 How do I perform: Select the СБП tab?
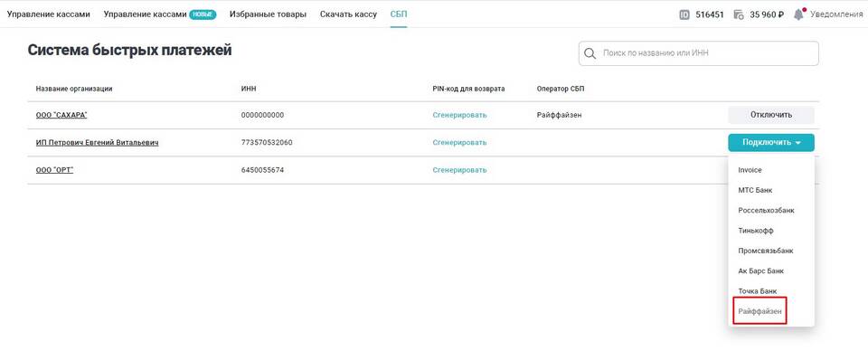click(399, 14)
